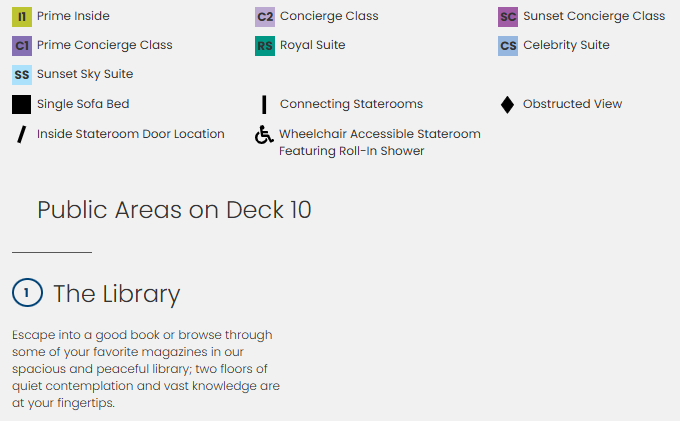This screenshot has height=421, width=680.
Task: Click the Celebrity Suite CS badge
Action: tap(508, 45)
